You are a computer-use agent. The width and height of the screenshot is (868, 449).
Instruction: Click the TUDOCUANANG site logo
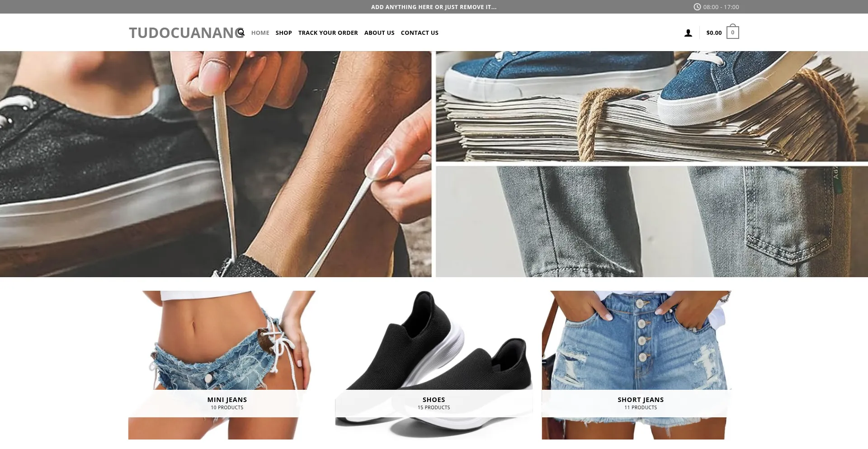[x=186, y=33]
